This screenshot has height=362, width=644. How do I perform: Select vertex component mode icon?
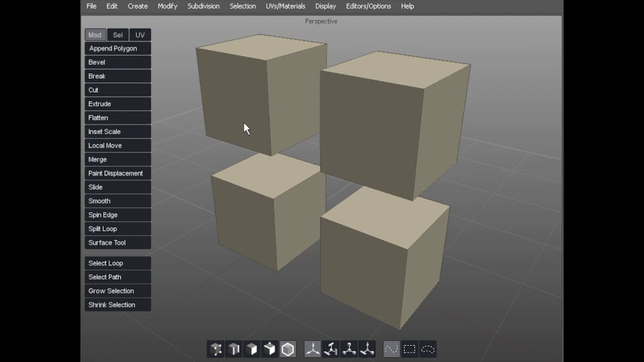(216, 349)
